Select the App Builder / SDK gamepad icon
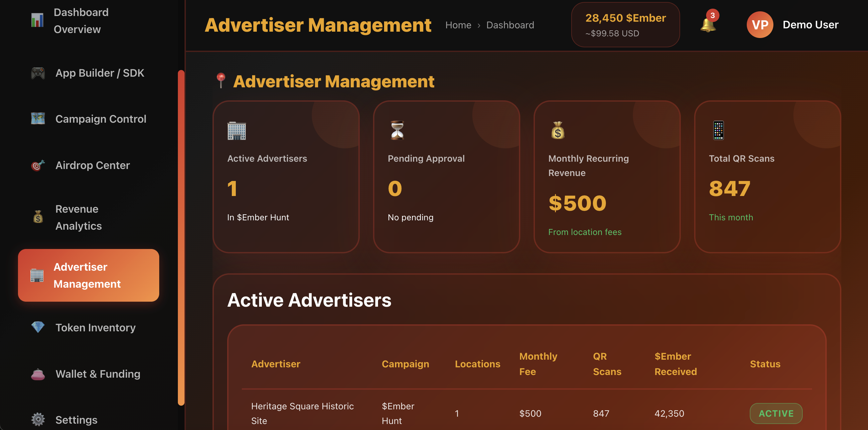Screen dimensions: 868x430 [x=38, y=73]
